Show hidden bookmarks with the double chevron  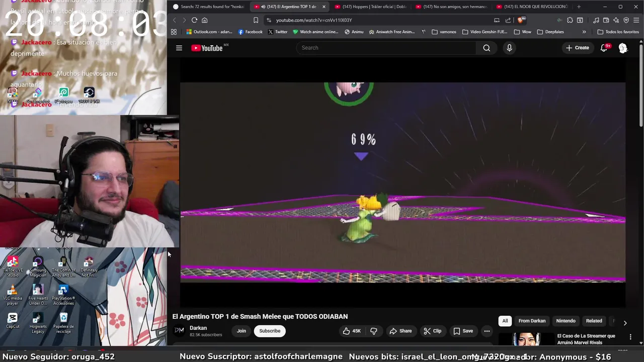point(584,32)
